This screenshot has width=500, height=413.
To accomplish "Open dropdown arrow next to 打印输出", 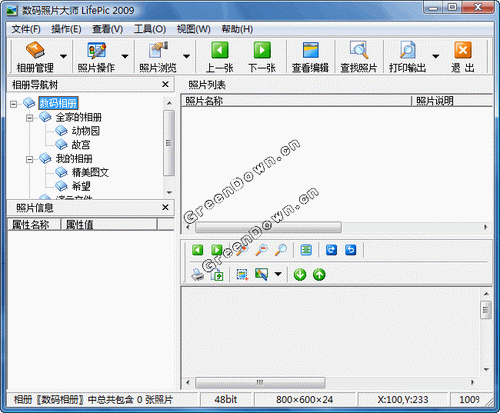I will coord(435,56).
